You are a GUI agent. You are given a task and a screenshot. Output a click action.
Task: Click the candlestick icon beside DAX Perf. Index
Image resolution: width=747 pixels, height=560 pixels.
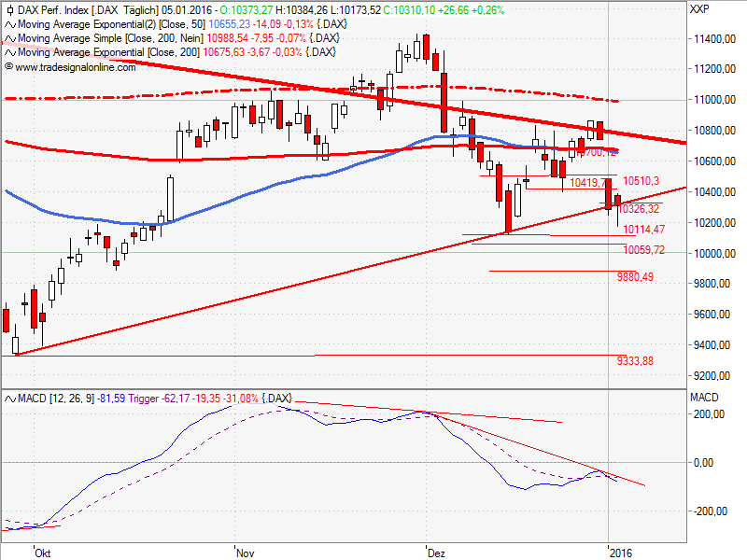coord(8,10)
